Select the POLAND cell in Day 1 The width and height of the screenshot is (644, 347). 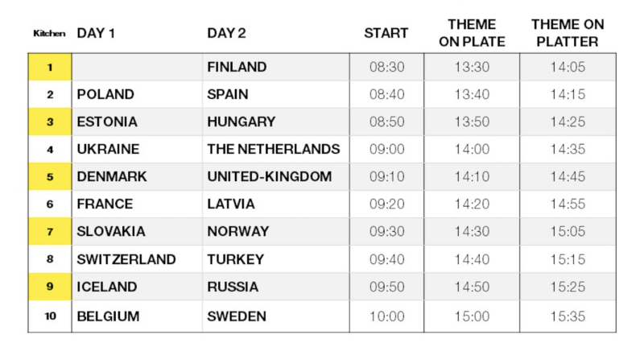tap(137, 94)
